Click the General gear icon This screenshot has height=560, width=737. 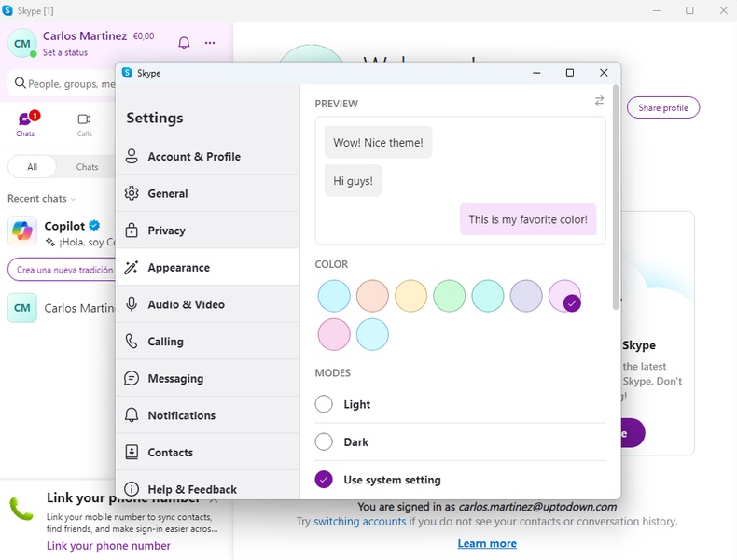[x=132, y=193]
